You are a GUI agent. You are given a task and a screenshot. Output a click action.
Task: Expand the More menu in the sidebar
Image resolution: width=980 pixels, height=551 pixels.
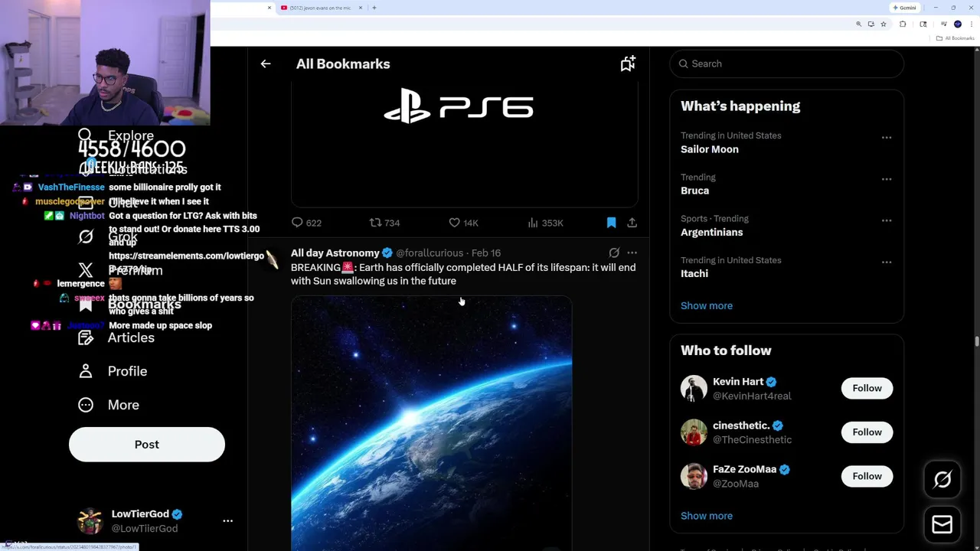(x=109, y=405)
